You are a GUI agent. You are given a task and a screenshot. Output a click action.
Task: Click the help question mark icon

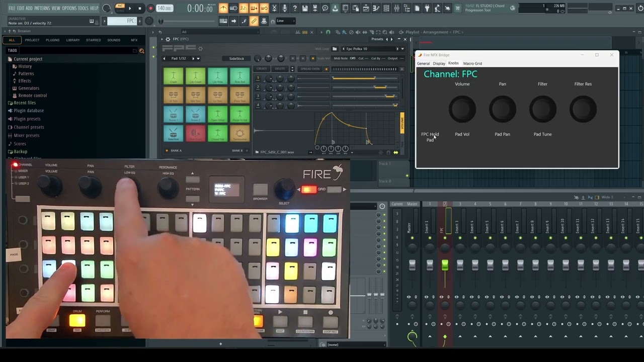[295, 8]
